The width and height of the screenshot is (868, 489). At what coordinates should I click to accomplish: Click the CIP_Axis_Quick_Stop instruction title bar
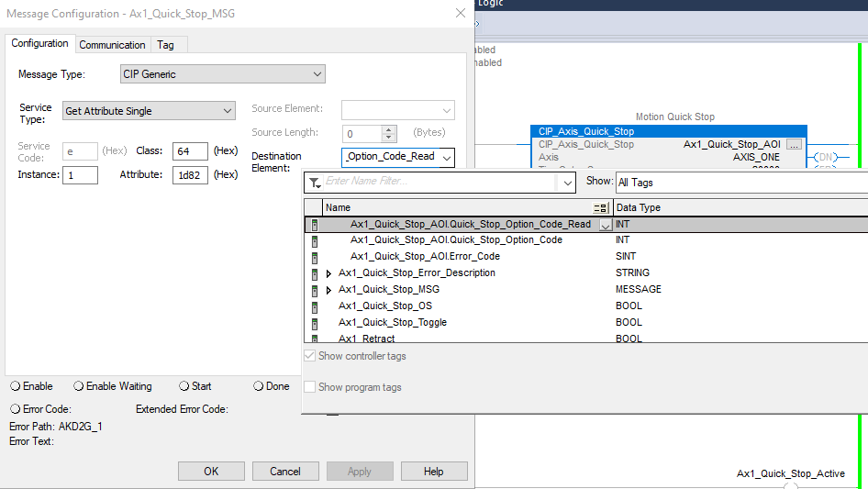tap(669, 131)
